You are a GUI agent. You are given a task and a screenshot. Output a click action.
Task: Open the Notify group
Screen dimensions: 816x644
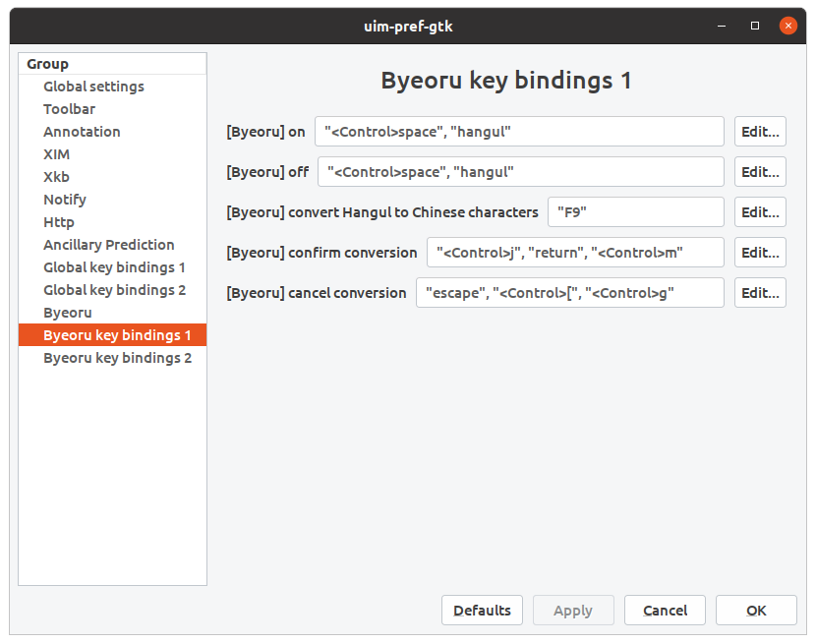112,200
